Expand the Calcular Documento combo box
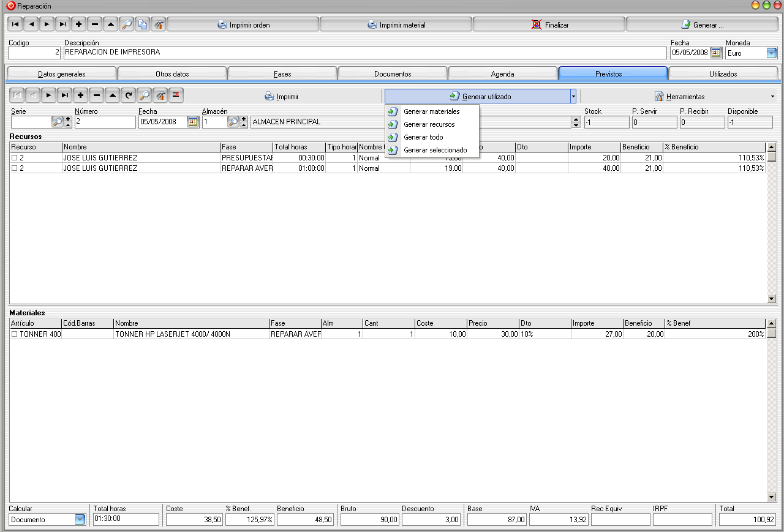 coord(80,520)
